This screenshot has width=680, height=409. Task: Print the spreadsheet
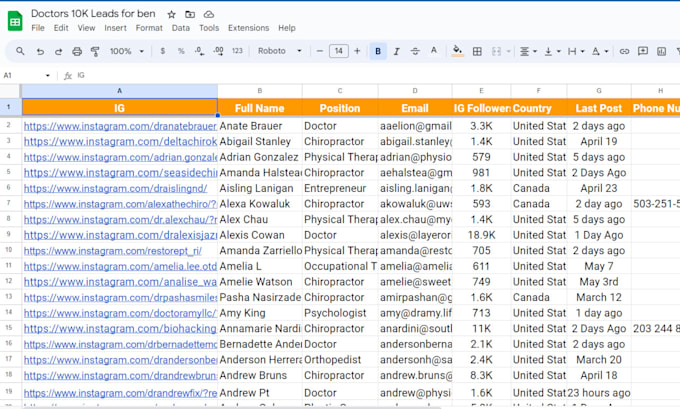point(77,51)
